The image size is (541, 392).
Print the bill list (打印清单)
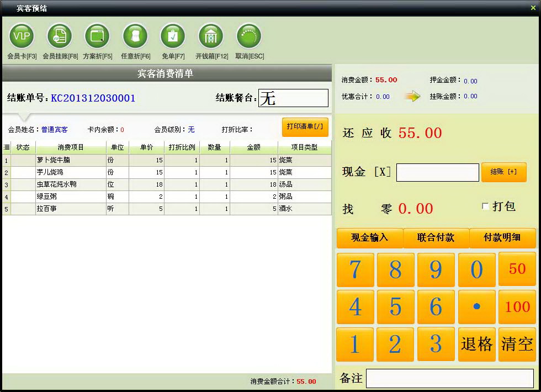[x=305, y=127]
